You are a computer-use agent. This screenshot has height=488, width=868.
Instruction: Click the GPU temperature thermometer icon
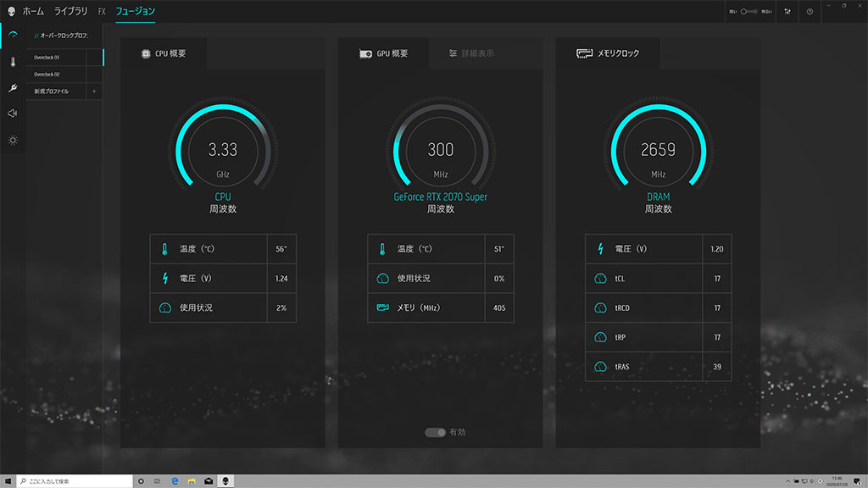pyautogui.click(x=382, y=249)
